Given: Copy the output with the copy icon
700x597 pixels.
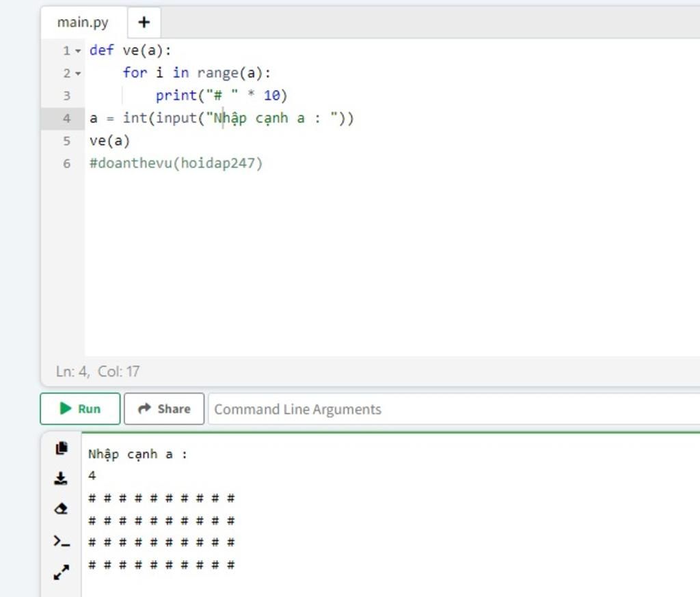Looking at the screenshot, I should (61, 448).
